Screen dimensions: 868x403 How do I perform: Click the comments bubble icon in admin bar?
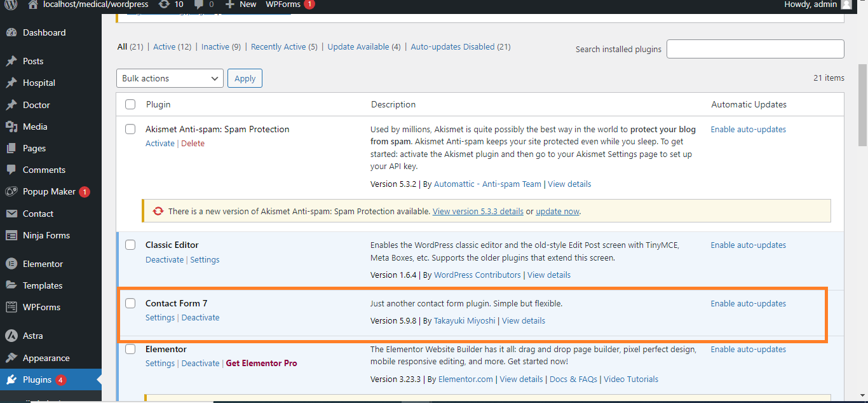(200, 4)
